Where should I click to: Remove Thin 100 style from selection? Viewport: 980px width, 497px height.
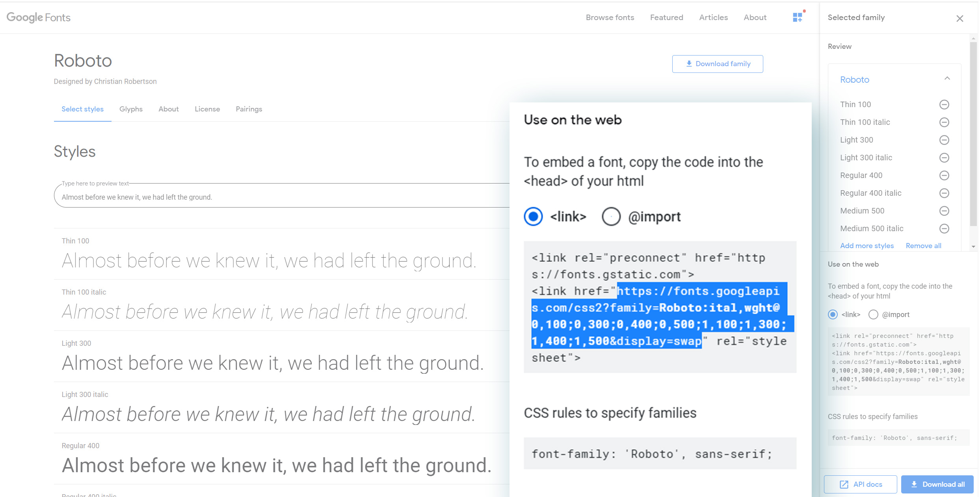944,104
